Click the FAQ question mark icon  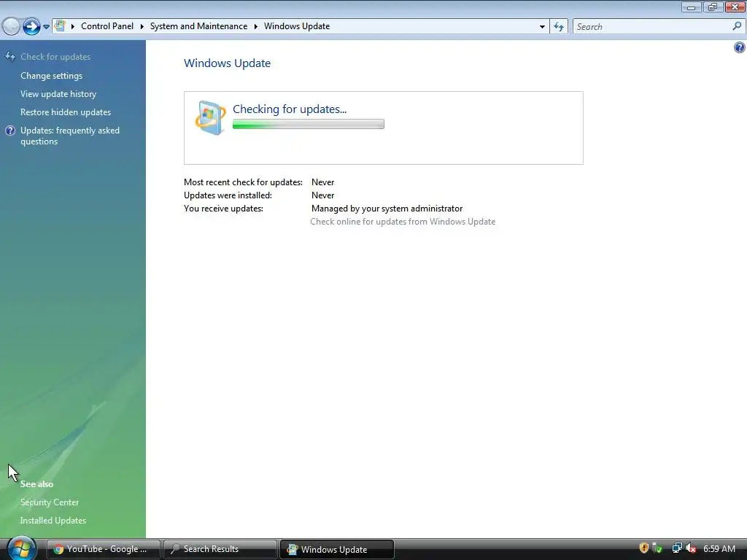[10, 131]
